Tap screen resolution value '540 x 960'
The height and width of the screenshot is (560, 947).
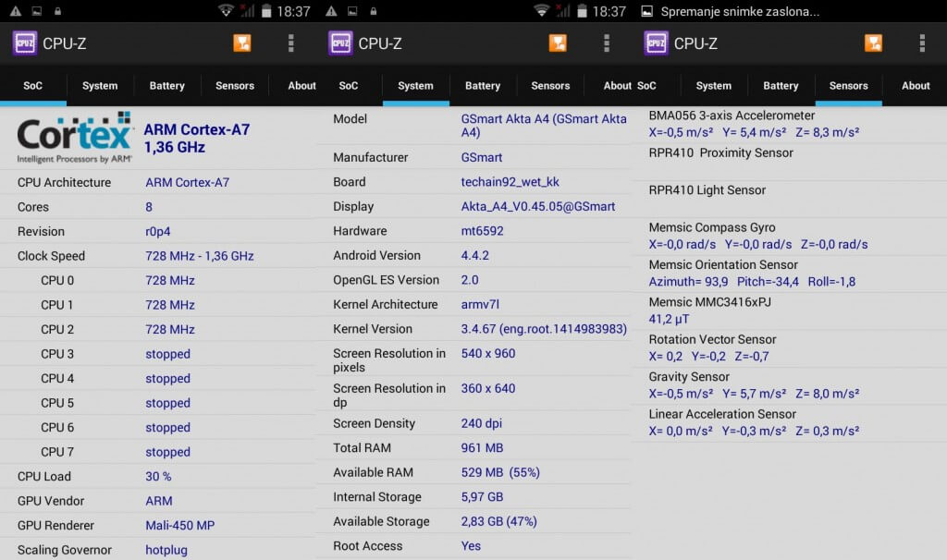488,354
